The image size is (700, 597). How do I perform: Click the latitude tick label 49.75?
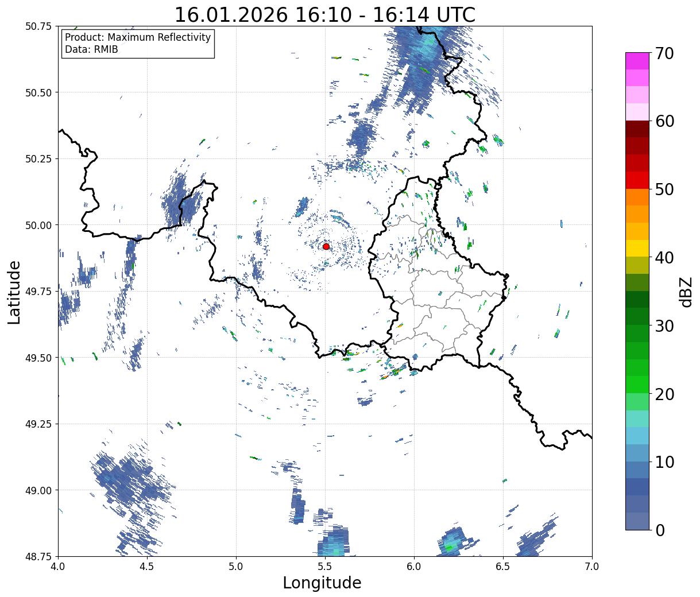(x=38, y=292)
